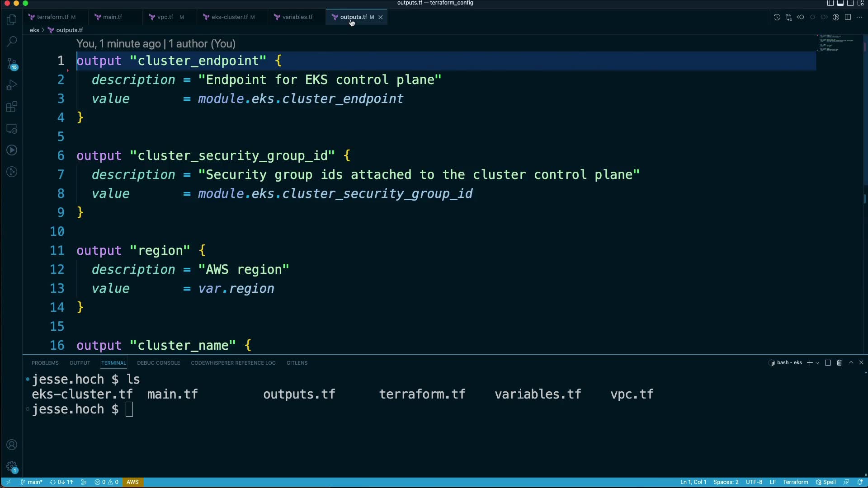Screen dimensions: 868x488
Task: Open the Manage gear settings icon
Action: [12, 466]
